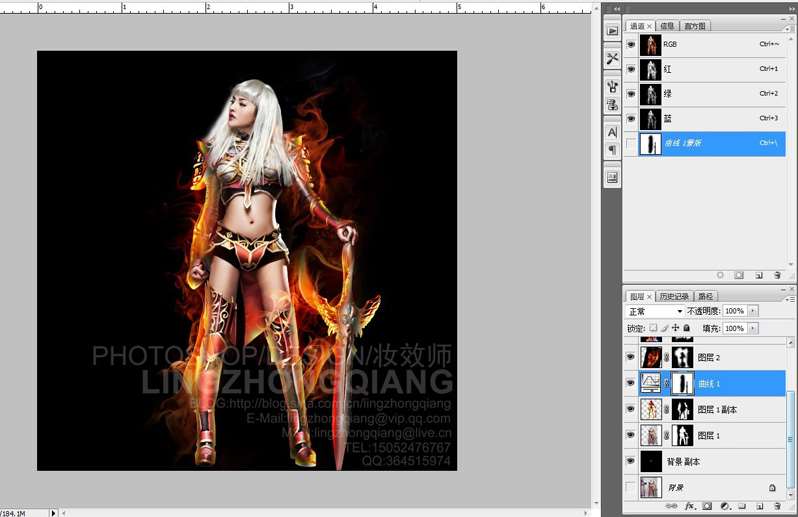798x517 pixels.
Task: Select the 曲线 1 curves adjustment thumbnail
Action: (x=651, y=383)
